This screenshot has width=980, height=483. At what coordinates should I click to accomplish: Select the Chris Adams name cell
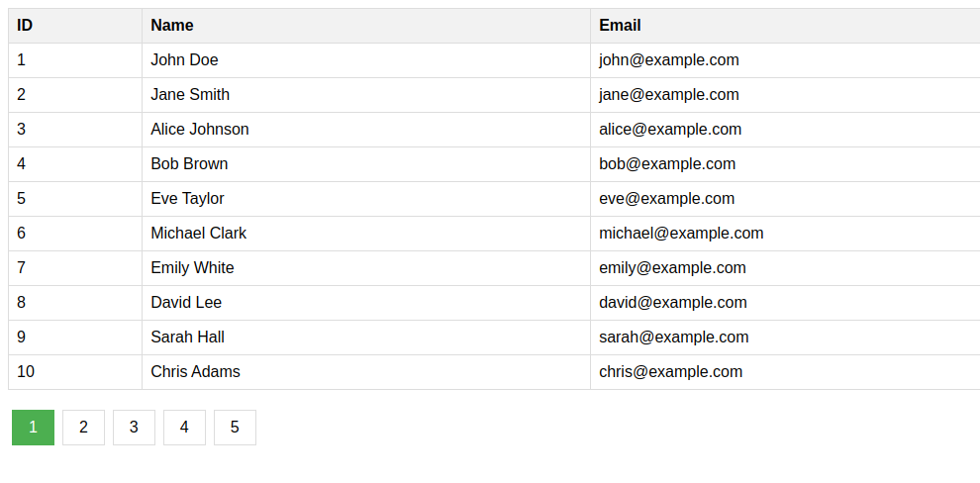coord(195,372)
